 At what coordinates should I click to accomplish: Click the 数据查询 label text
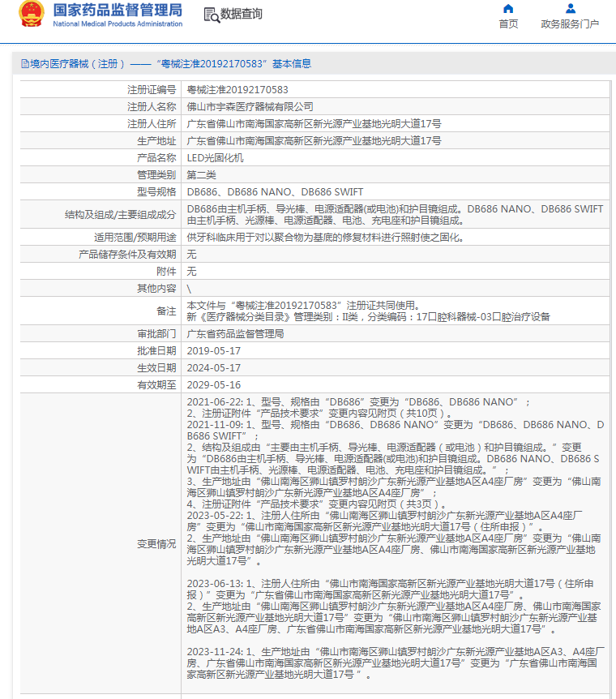point(242,14)
